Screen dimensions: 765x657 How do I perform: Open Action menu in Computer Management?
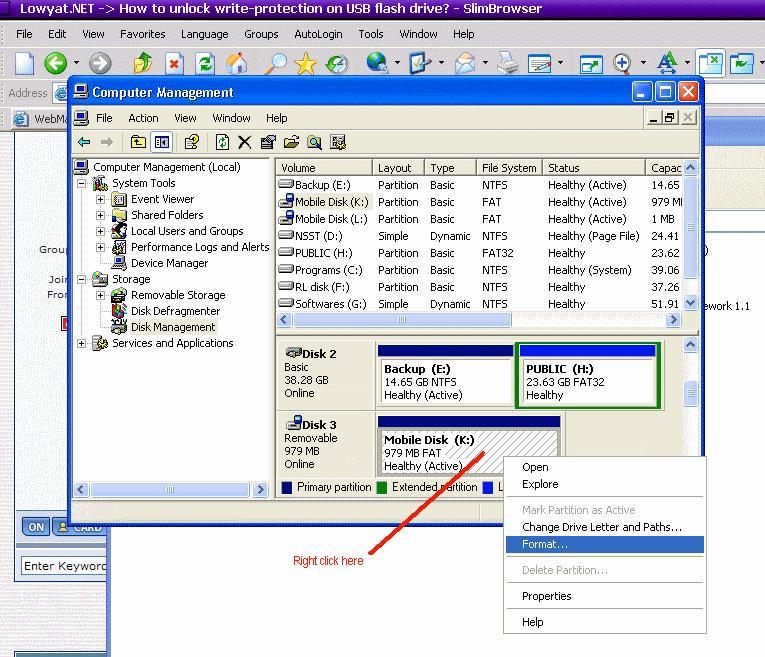pos(143,118)
